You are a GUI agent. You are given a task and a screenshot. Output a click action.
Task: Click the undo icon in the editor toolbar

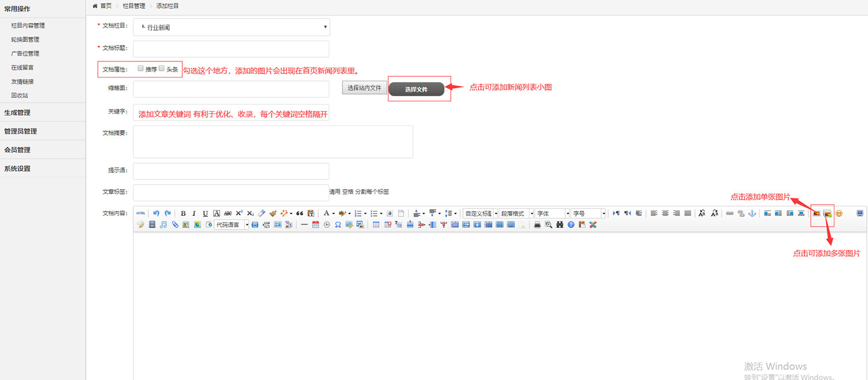(156, 213)
